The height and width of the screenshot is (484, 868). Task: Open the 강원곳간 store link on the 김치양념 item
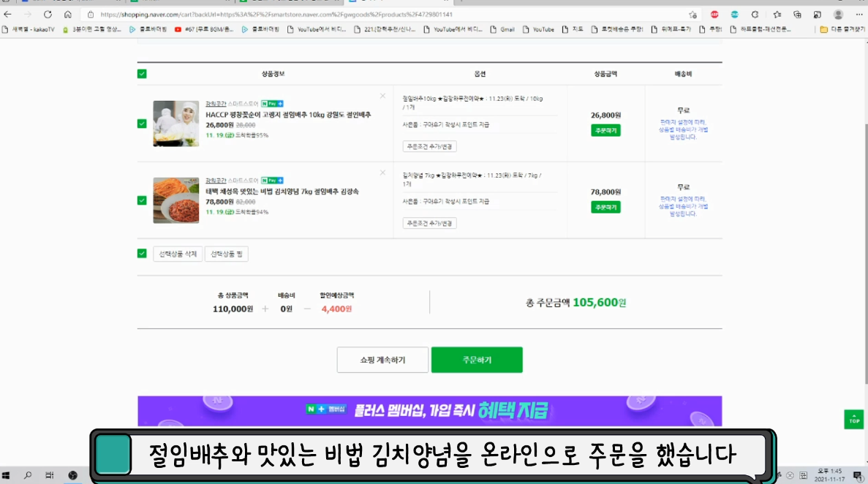[215, 181]
